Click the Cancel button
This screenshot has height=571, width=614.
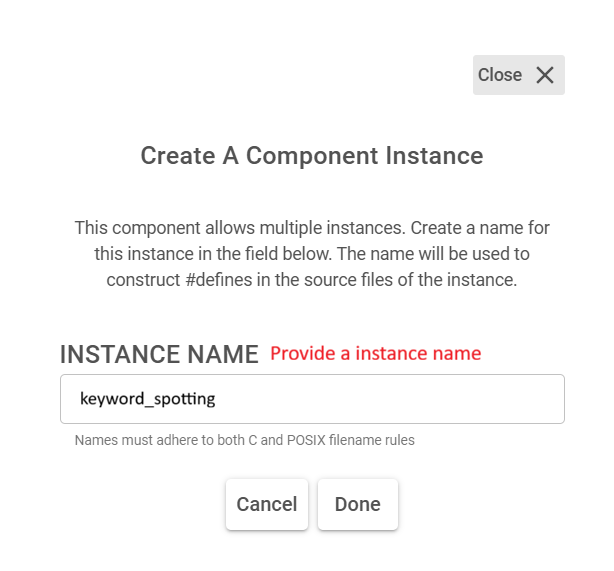pyautogui.click(x=267, y=504)
